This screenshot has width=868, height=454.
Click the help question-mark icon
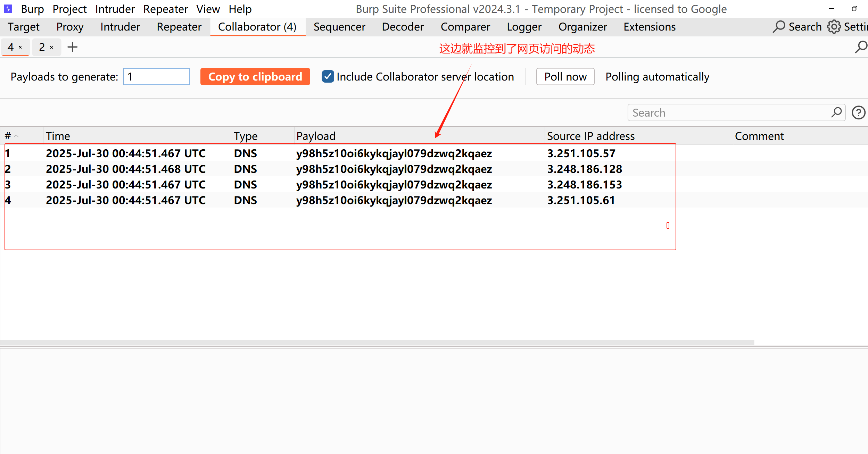[858, 113]
